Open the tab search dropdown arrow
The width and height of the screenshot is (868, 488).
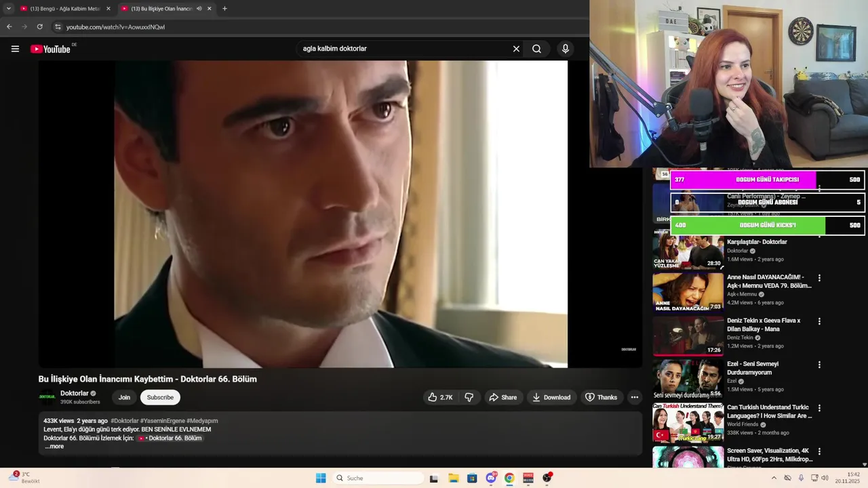pos(8,9)
